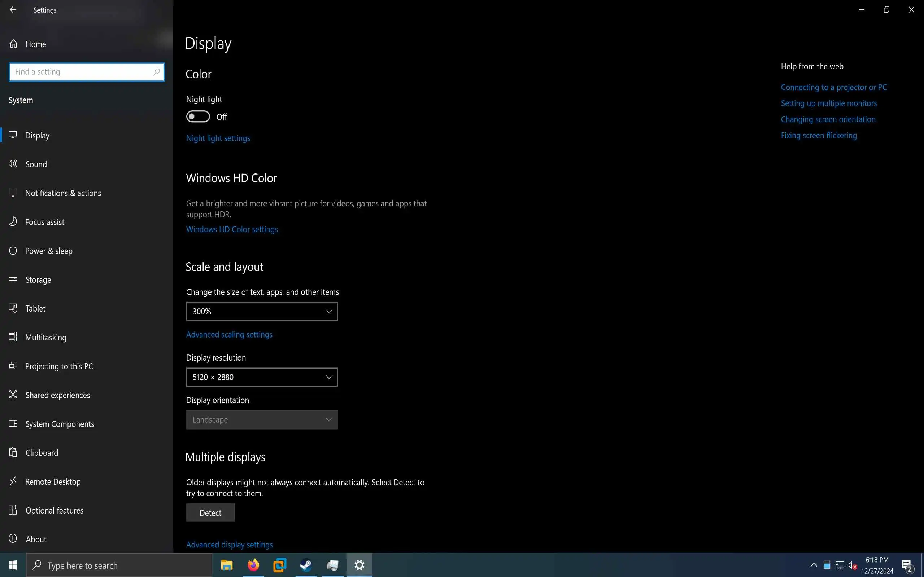Click the back arrow in Settings
924x577 pixels.
(13, 10)
